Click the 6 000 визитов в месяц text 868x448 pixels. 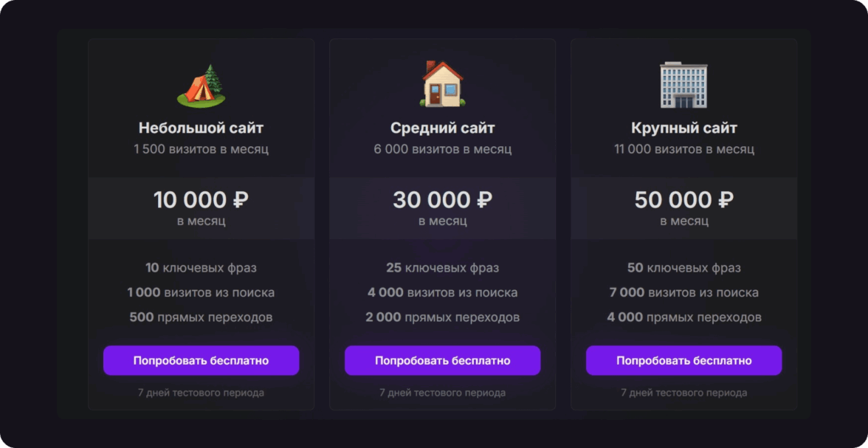click(442, 149)
